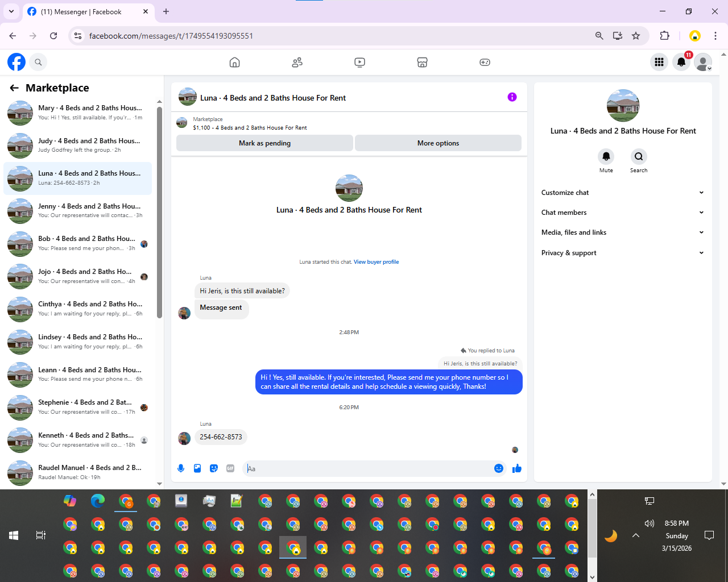Expand Media, files and links section
Screen dimensions: 728x582
(x=623, y=232)
